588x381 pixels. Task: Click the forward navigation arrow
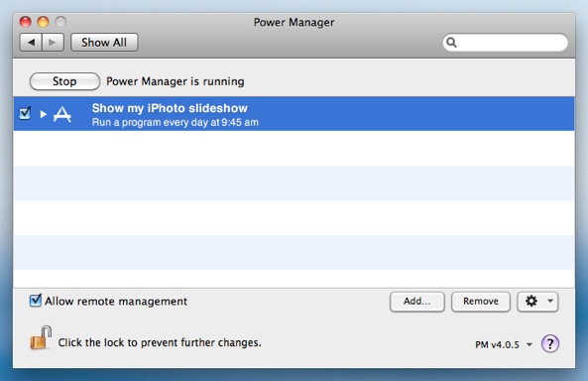[53, 43]
